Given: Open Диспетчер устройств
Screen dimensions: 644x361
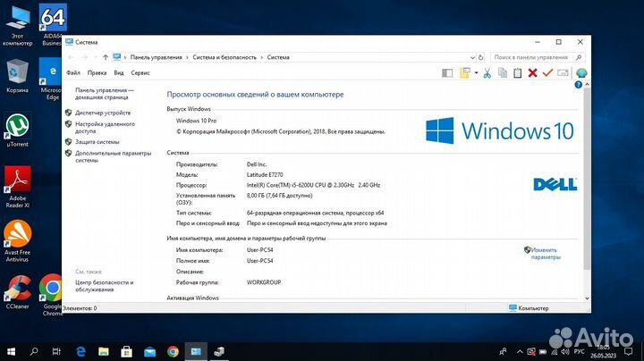Looking at the screenshot, I should click(103, 113).
